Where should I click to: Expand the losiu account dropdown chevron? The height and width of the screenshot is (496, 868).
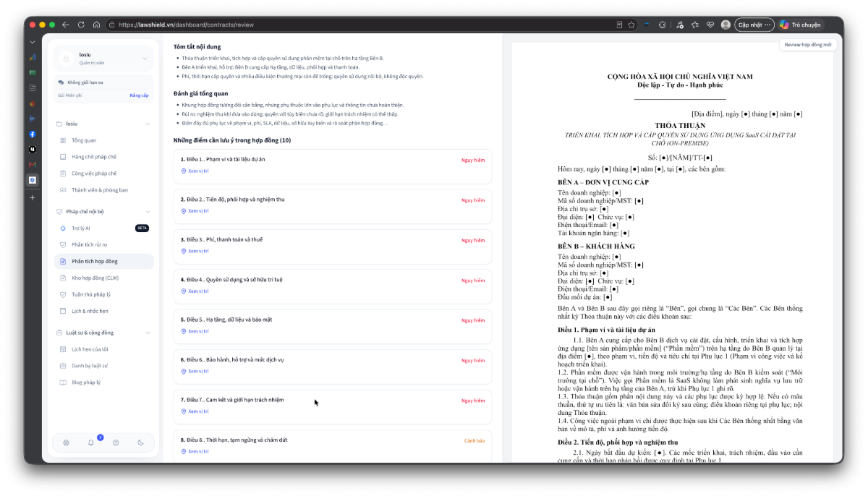144,59
